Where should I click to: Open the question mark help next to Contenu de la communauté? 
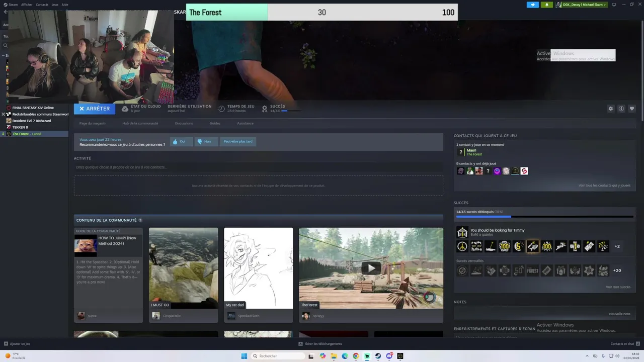click(x=140, y=220)
